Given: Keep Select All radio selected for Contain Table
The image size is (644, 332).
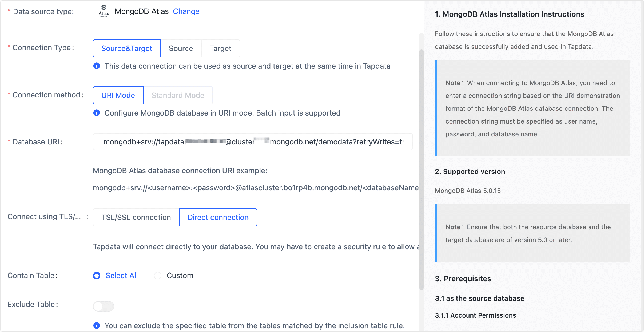Looking at the screenshot, I should pos(97,276).
